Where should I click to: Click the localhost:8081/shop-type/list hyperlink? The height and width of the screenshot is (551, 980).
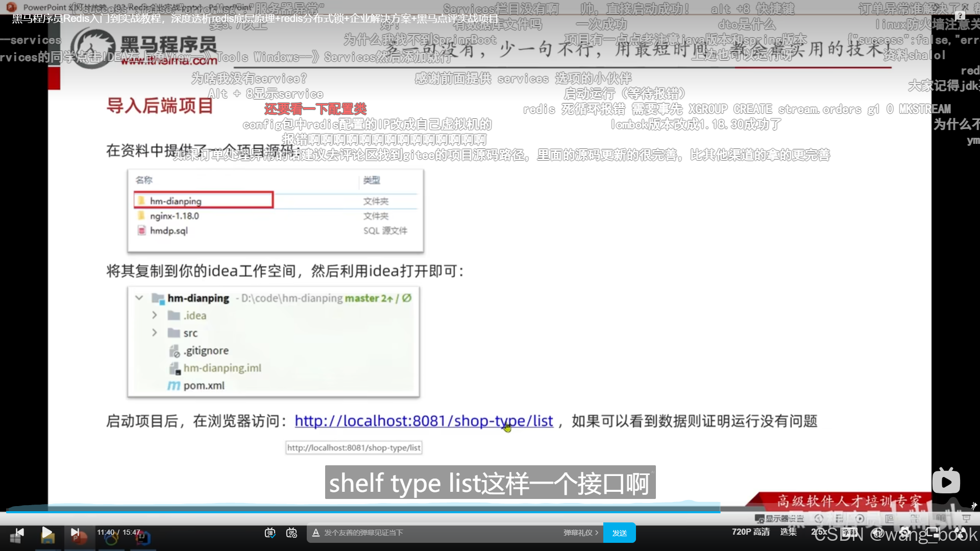(424, 421)
